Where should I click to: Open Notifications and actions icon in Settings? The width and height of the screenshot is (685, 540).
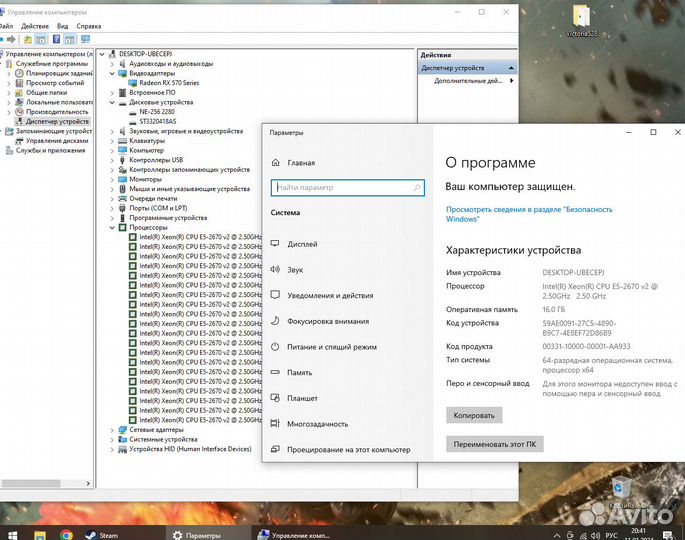(275, 295)
